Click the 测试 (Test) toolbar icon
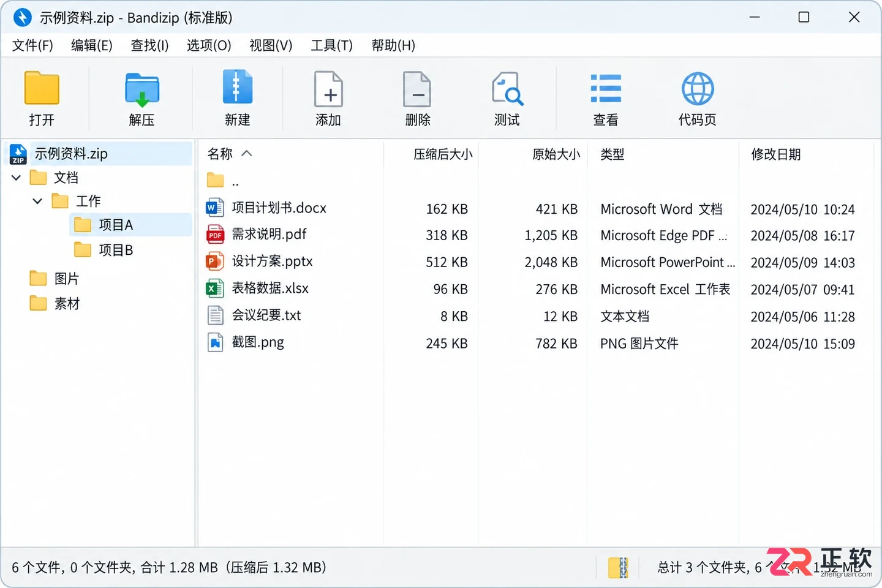This screenshot has width=882, height=588. 507,89
